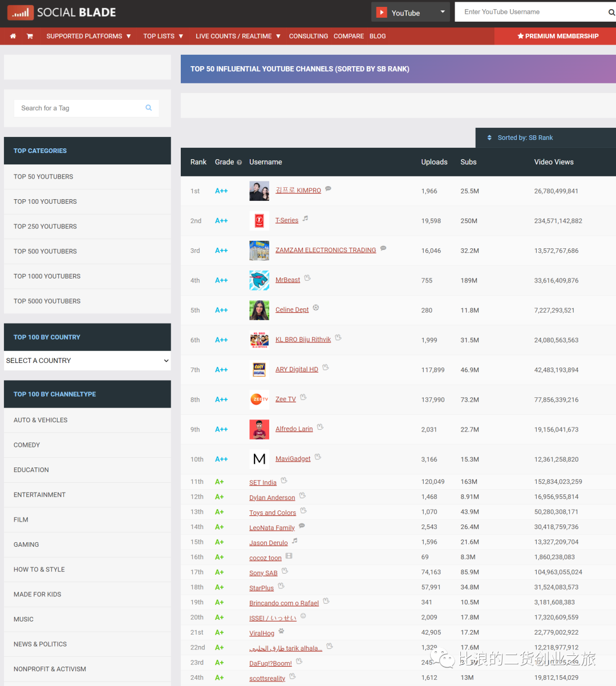The width and height of the screenshot is (616, 686).
Task: Click the category icon beside Alfredo Larin
Action: [x=320, y=427]
